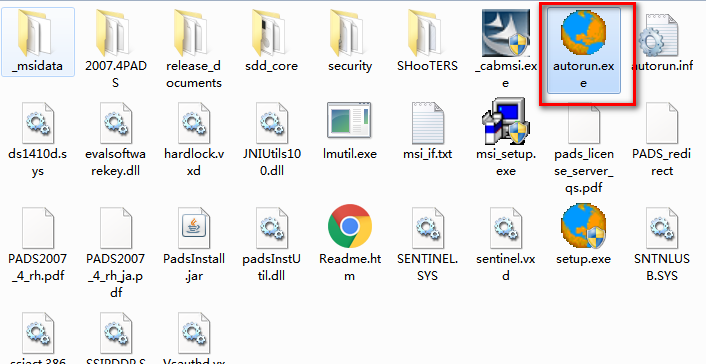Click the evalsoftwarekey.dll file
Image resolution: width=706 pixels, height=364 pixels.
(116, 140)
